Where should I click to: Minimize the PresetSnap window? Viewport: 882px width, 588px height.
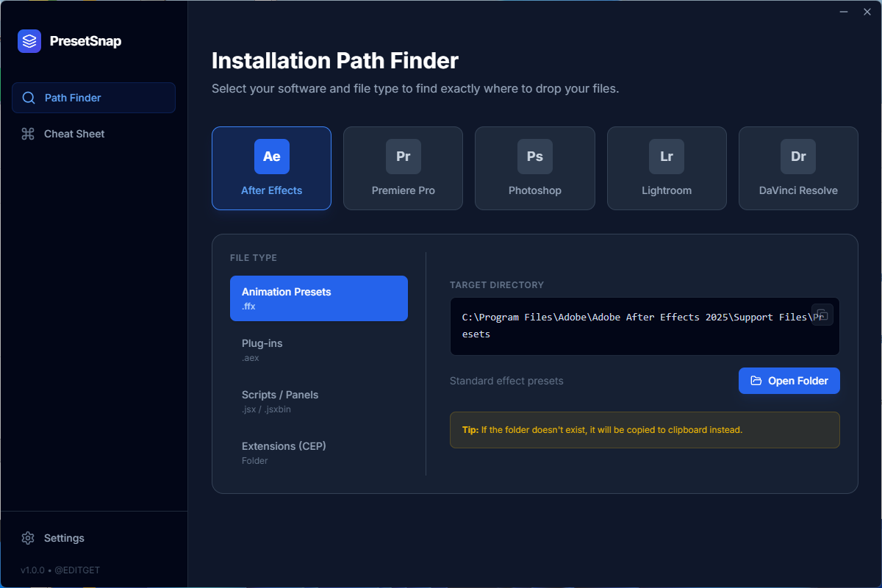click(845, 12)
